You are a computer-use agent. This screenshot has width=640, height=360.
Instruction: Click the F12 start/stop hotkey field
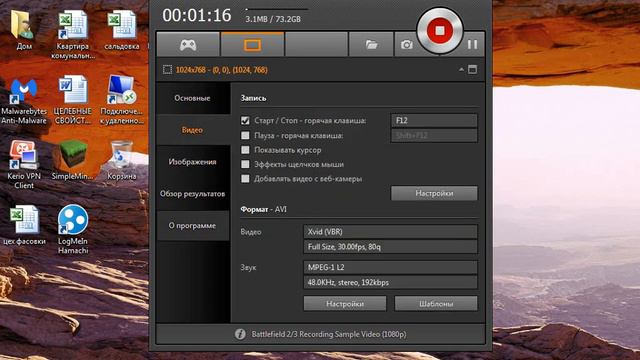[x=434, y=120]
